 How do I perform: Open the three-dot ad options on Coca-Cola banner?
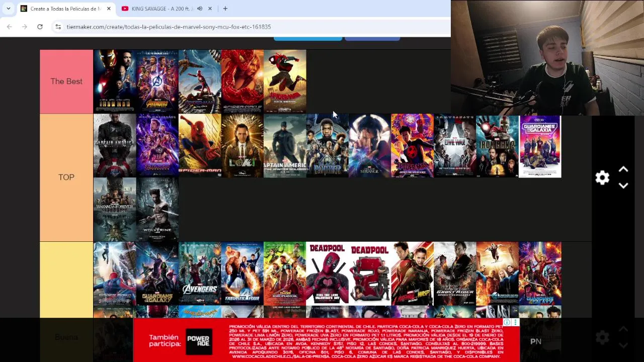tap(515, 322)
